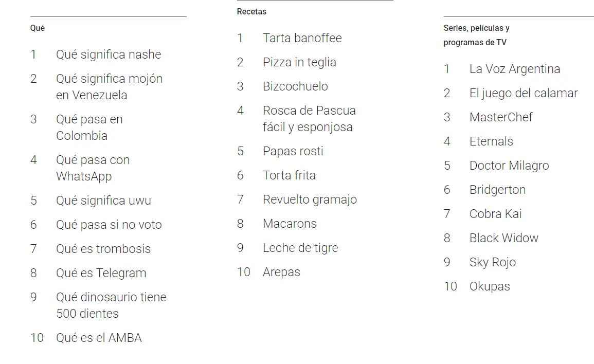This screenshot has width=594, height=364.
Task: Select 'Qué significa mojón en Venezuela' item
Action: (x=109, y=87)
